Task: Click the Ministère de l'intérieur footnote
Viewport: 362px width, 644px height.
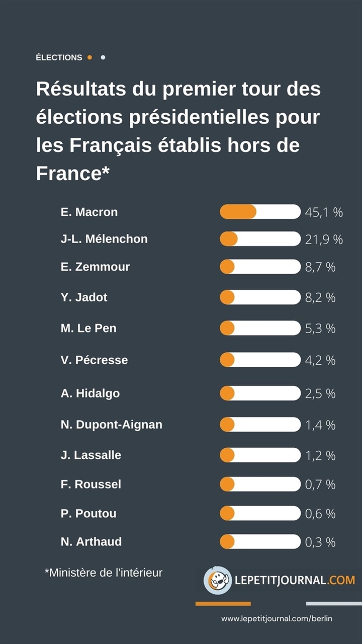Action: coord(104,573)
